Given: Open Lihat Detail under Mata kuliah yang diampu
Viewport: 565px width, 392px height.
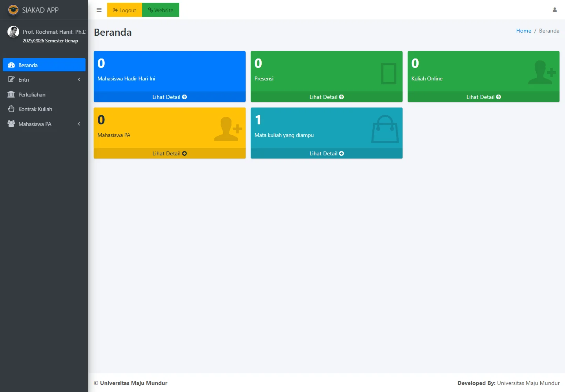Looking at the screenshot, I should point(326,153).
